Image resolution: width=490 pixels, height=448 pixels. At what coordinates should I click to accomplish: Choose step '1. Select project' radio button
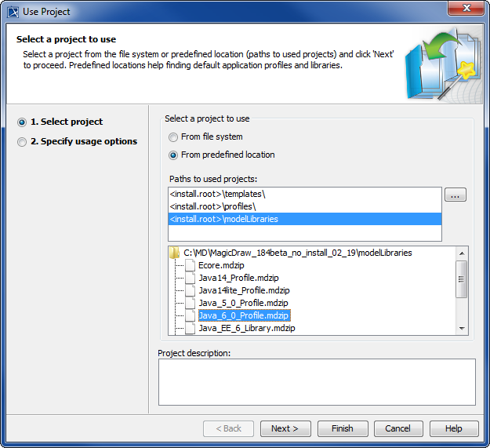tap(22, 122)
